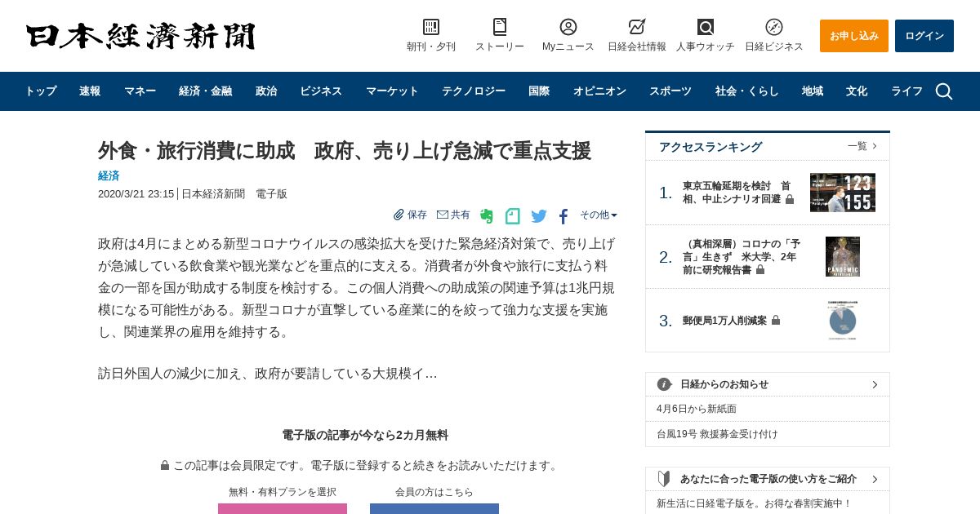Expand the その他 share dropdown
The image size is (980, 514).
[x=599, y=215]
